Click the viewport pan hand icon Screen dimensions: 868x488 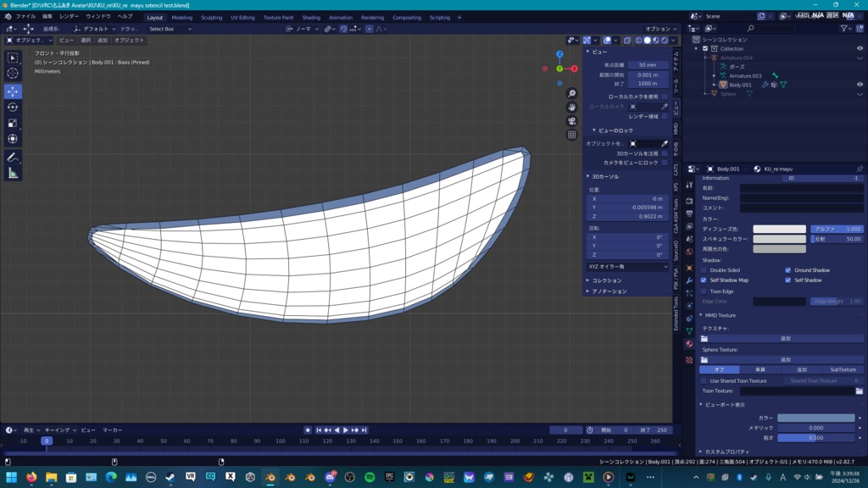click(572, 108)
